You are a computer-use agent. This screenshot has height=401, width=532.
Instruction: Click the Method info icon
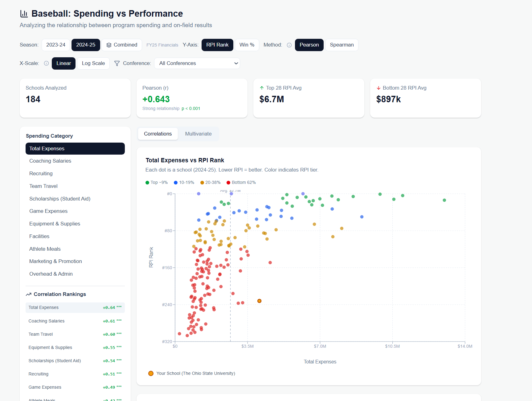[x=289, y=45]
